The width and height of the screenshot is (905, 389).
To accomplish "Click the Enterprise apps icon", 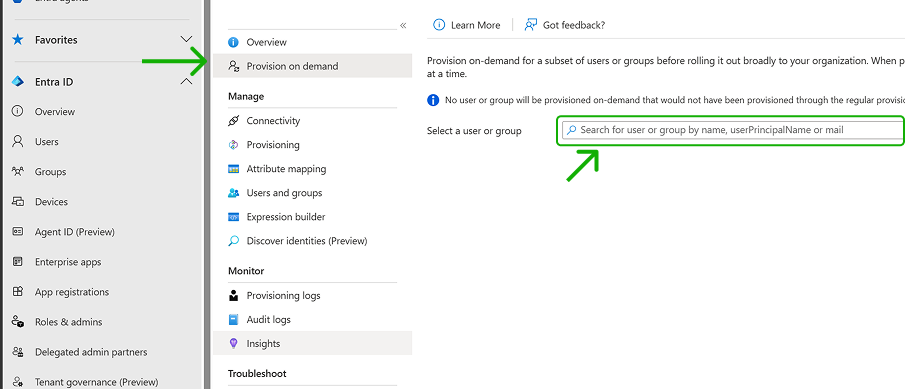I will pos(18,261).
